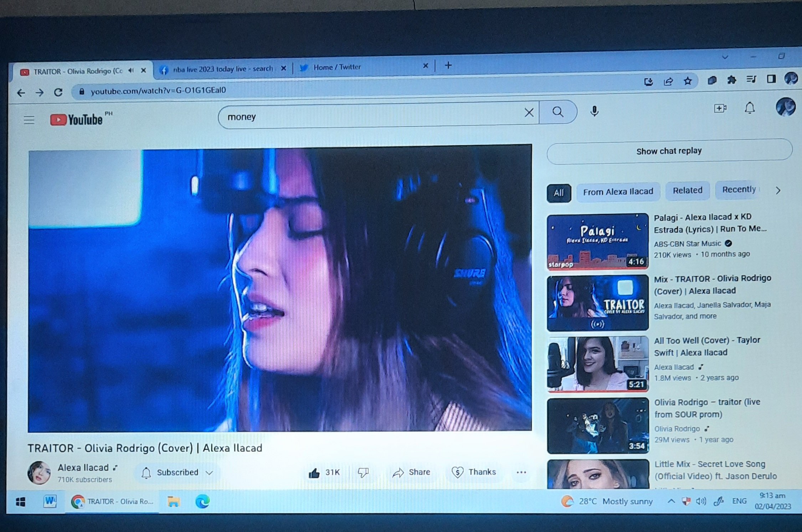
Task: Mute the TRAITOR tab audio icon
Action: pos(131,71)
